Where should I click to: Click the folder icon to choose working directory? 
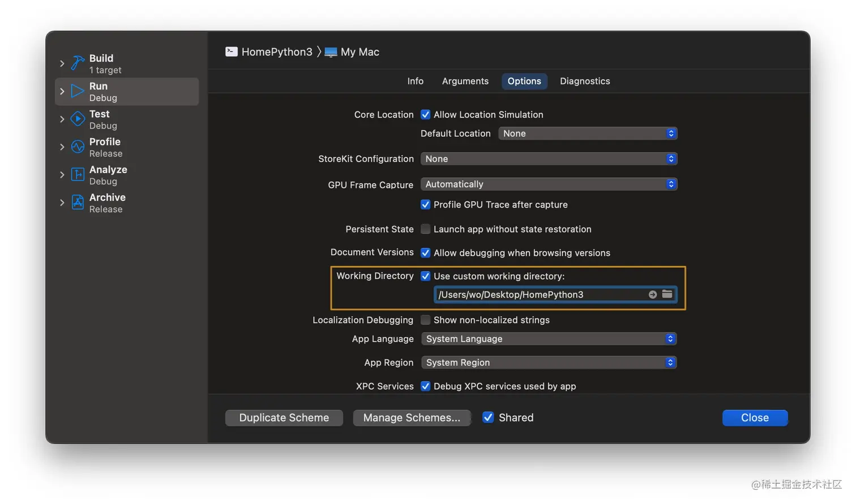(667, 294)
